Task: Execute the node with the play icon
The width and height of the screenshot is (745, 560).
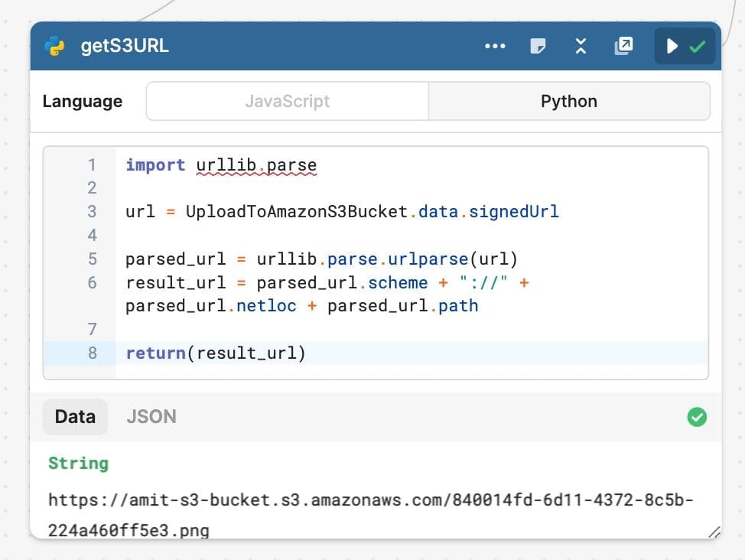Action: [672, 46]
